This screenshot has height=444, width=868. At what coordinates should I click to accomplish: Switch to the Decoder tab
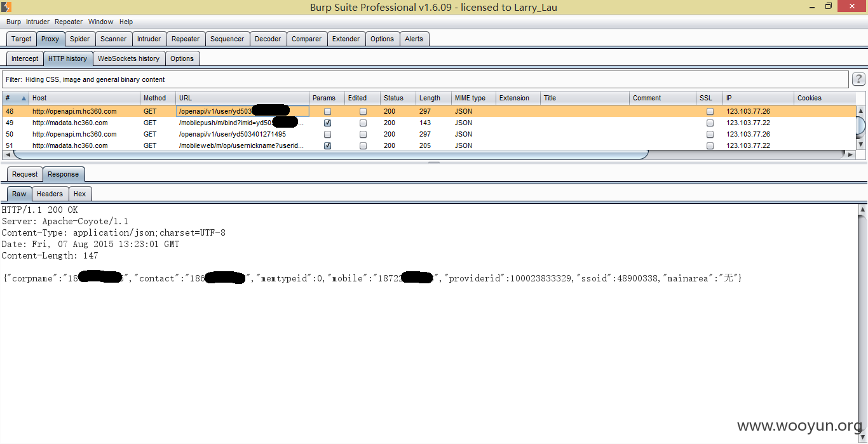tap(268, 39)
